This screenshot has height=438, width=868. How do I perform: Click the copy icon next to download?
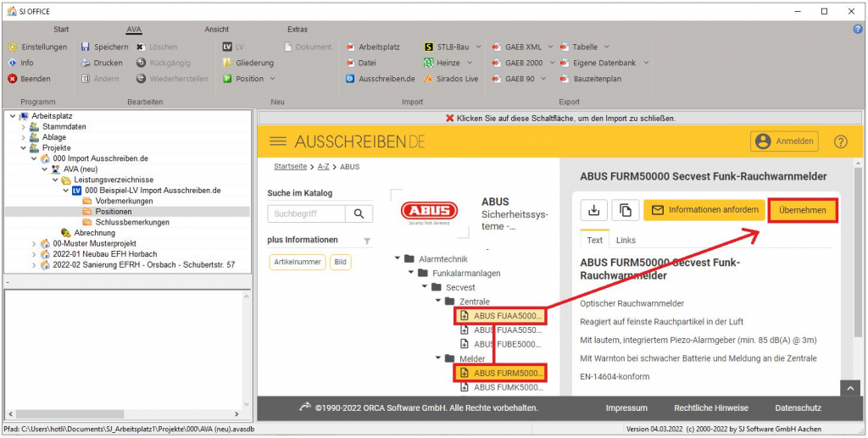(x=625, y=210)
